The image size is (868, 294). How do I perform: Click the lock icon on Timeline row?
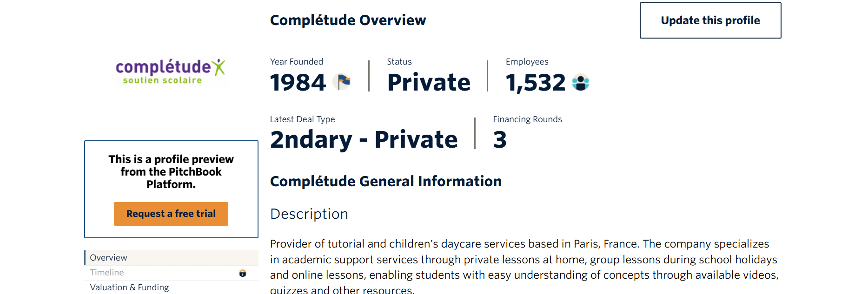(243, 273)
